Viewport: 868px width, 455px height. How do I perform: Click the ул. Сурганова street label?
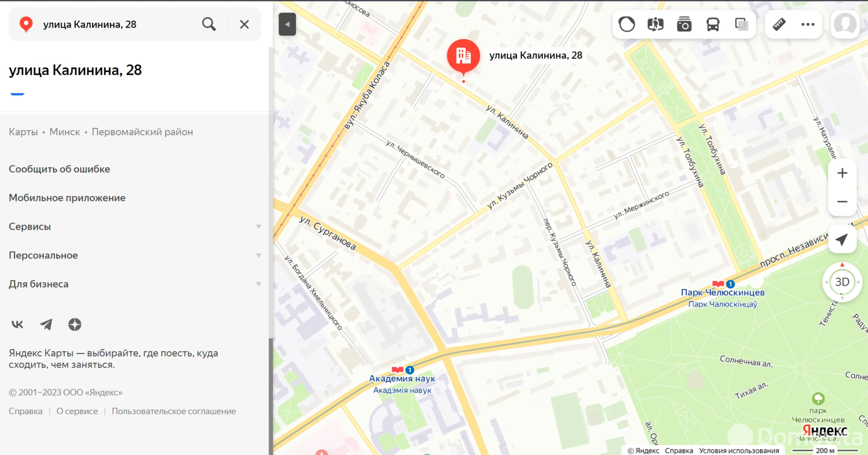pyautogui.click(x=328, y=233)
